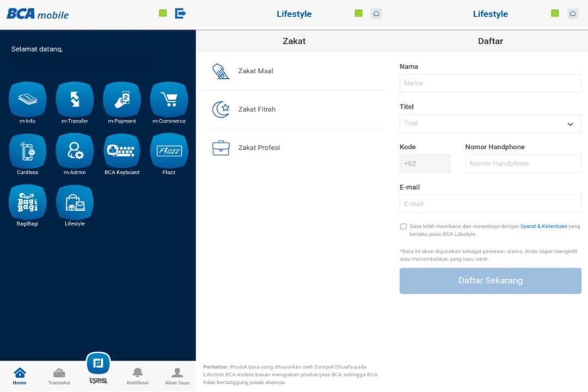Viewport: 588px width, 392px height.
Task: Open the Syarat & Ketentuan link
Action: (543, 226)
